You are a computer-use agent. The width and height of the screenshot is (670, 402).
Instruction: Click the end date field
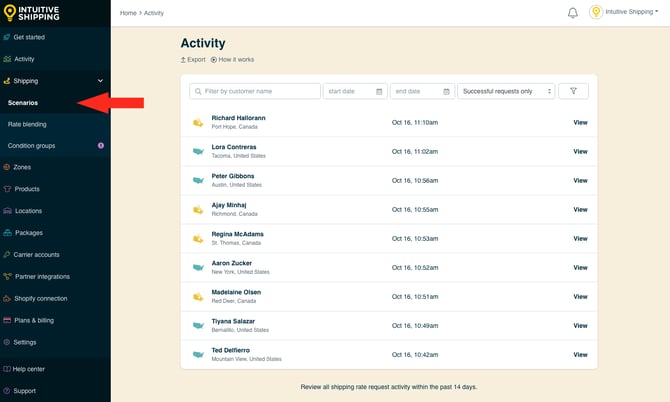pos(422,91)
